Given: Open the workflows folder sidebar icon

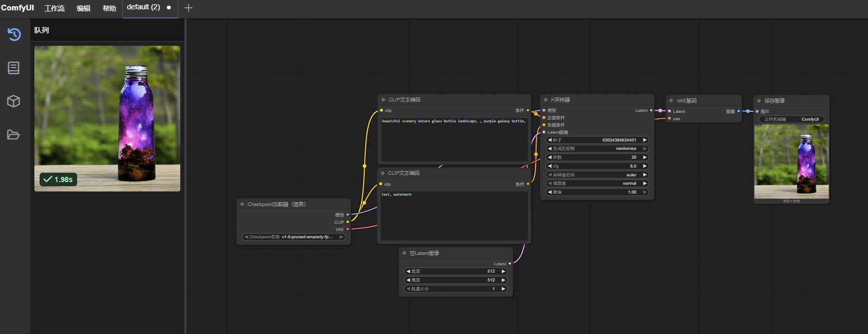Looking at the screenshot, I should coord(14,135).
